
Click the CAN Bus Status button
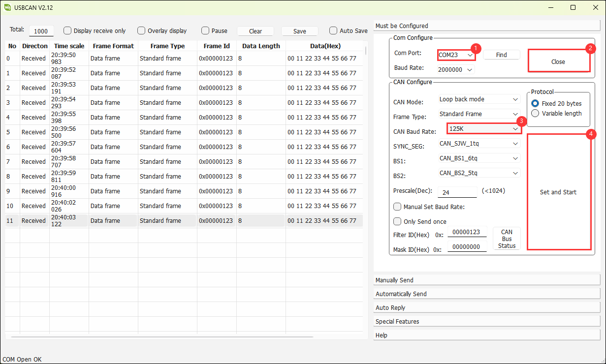tap(507, 239)
